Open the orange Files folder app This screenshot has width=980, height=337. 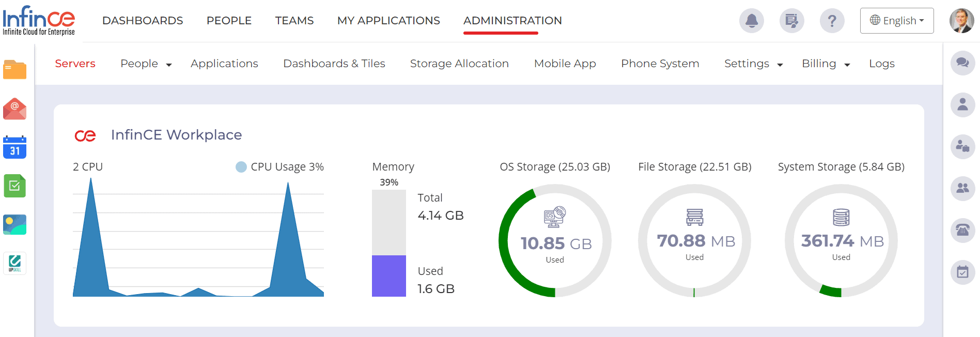(14, 69)
